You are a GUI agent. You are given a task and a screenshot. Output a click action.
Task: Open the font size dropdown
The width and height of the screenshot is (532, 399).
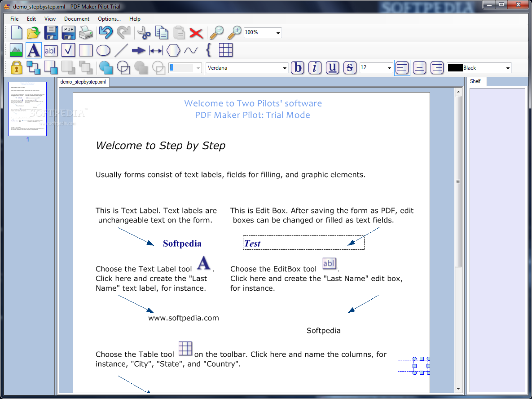(x=389, y=68)
